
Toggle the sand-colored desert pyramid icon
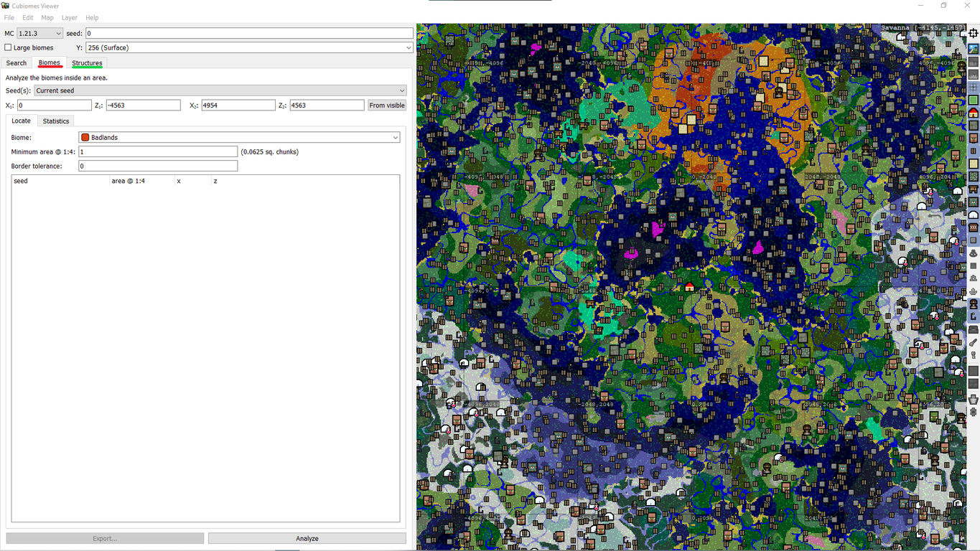(x=974, y=164)
